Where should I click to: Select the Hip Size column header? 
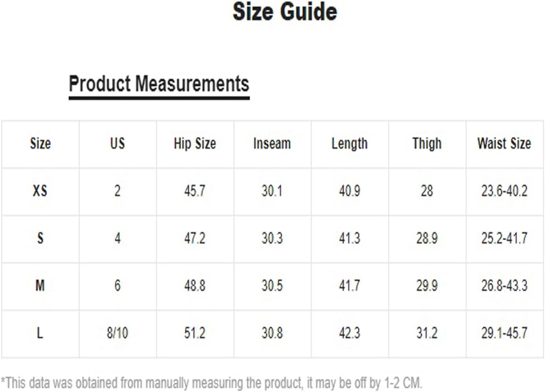click(x=195, y=144)
